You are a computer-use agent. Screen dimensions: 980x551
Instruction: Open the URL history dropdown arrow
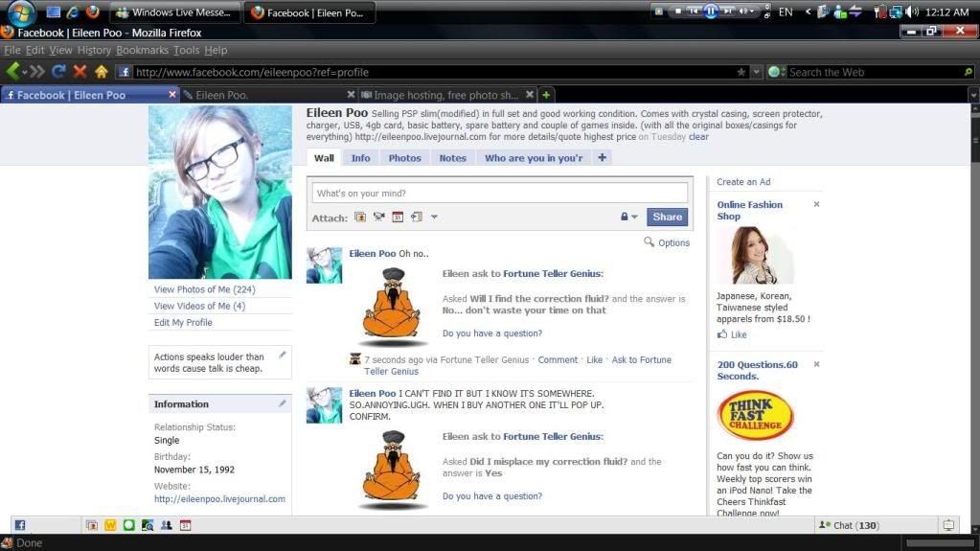(x=756, y=72)
